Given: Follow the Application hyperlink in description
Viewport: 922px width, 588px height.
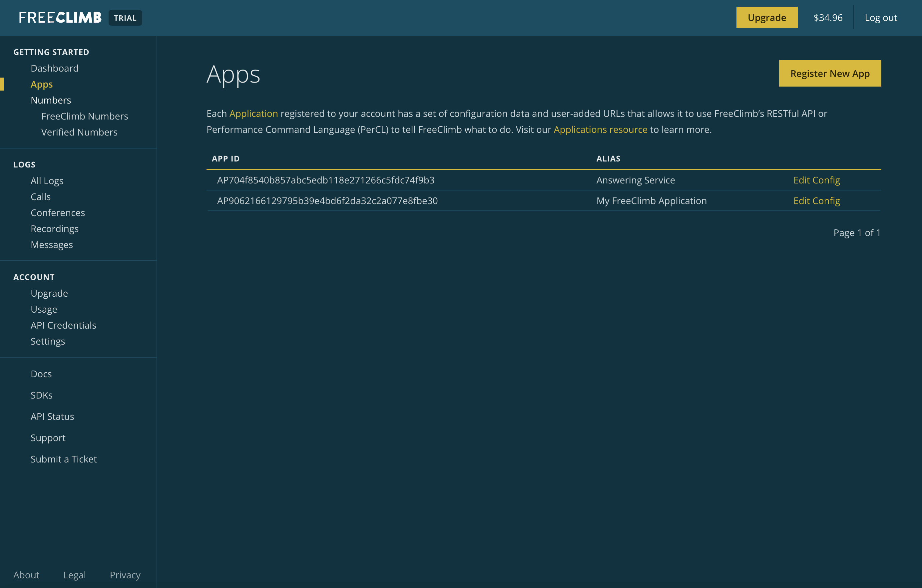Looking at the screenshot, I should tap(253, 114).
